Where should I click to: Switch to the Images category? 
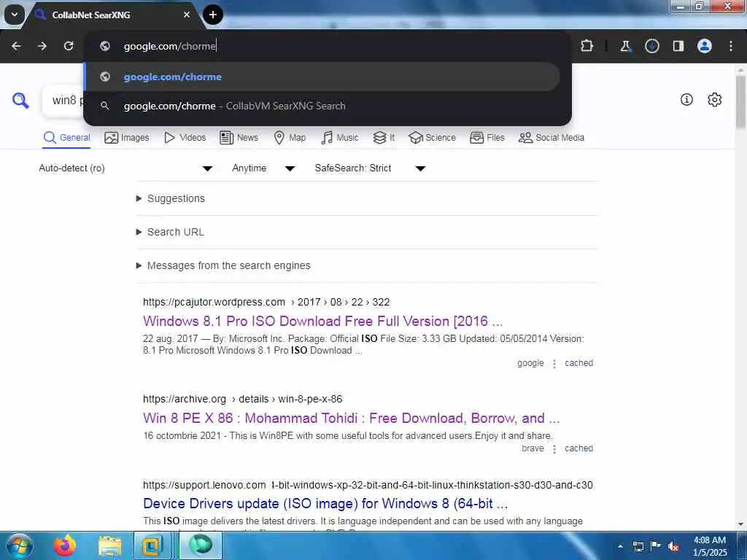click(127, 138)
